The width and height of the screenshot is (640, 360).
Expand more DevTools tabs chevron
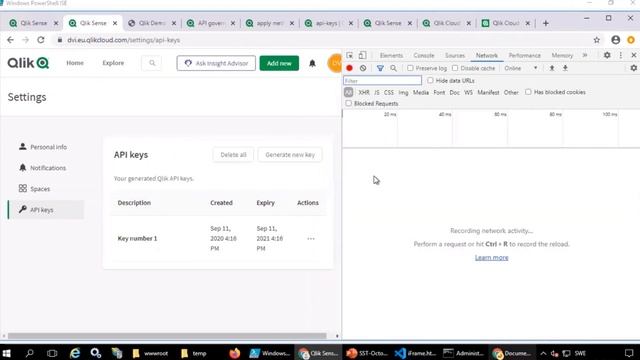point(585,55)
